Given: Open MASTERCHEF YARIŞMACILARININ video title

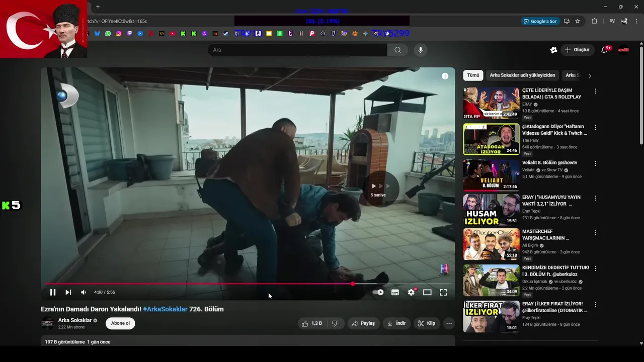Looking at the screenshot, I should [x=546, y=235].
